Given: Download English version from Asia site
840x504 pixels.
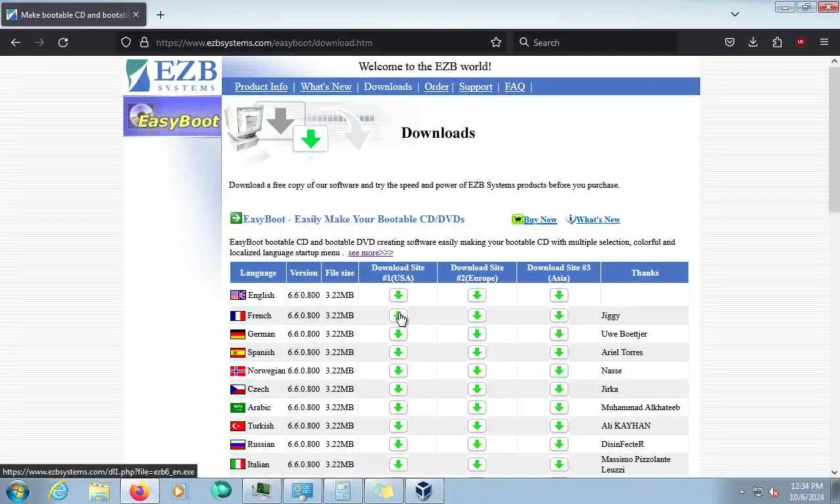Looking at the screenshot, I should (x=558, y=295).
